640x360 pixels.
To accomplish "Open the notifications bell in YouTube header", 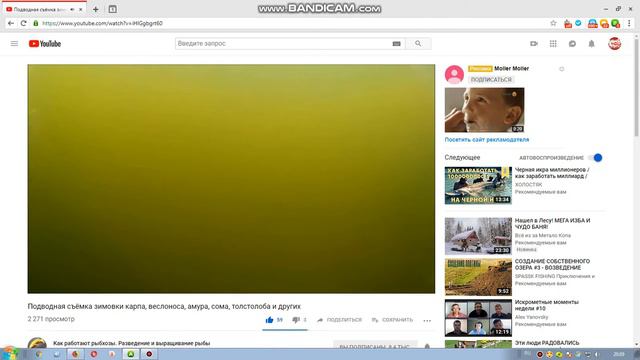I will (591, 43).
